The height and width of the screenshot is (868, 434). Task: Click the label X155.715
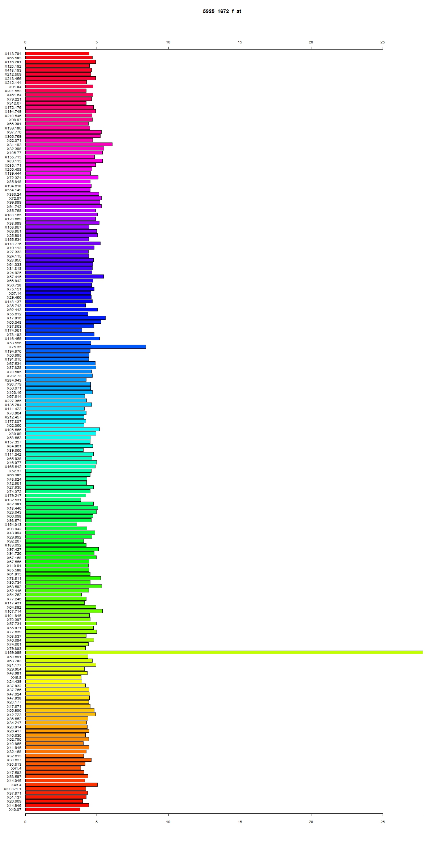(13, 157)
